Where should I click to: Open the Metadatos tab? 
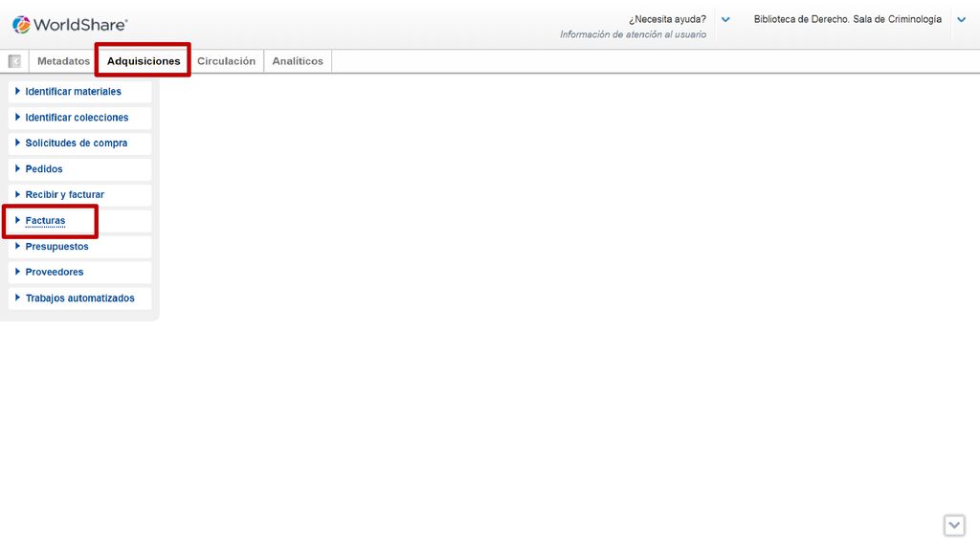[63, 61]
